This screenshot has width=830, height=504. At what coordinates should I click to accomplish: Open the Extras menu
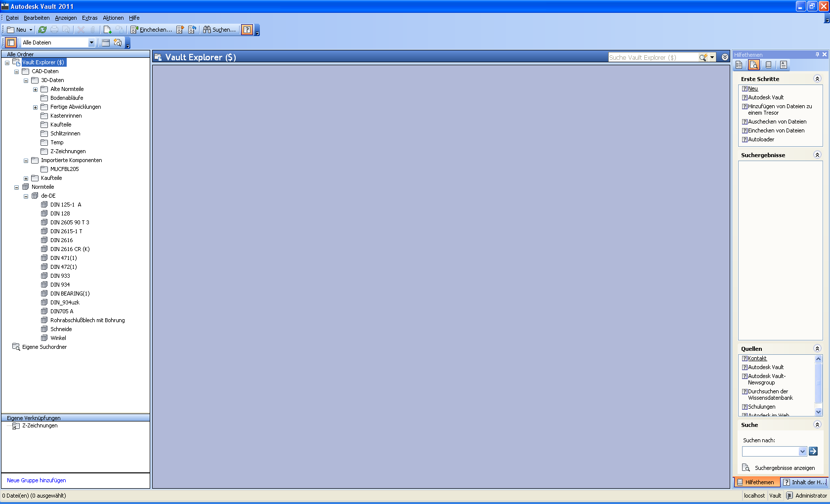point(90,18)
